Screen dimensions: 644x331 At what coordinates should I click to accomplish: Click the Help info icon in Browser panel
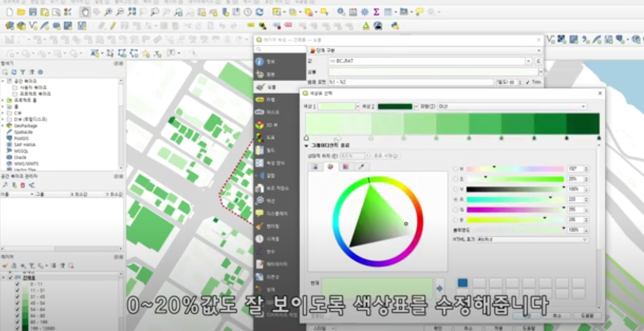click(x=40, y=72)
